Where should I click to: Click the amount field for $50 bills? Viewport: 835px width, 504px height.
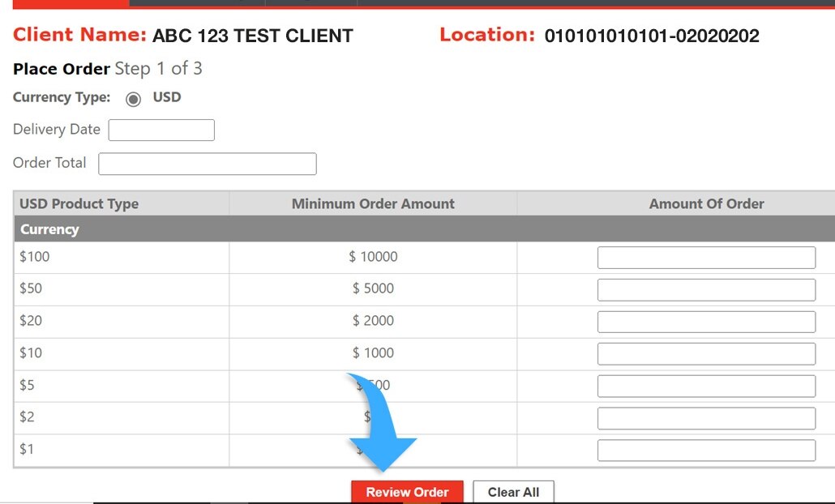point(705,289)
